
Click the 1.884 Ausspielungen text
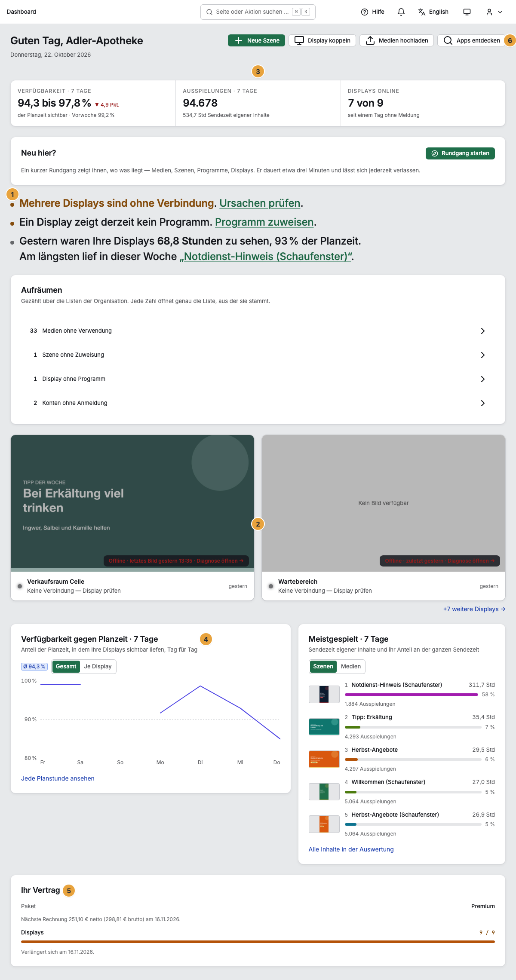point(370,704)
